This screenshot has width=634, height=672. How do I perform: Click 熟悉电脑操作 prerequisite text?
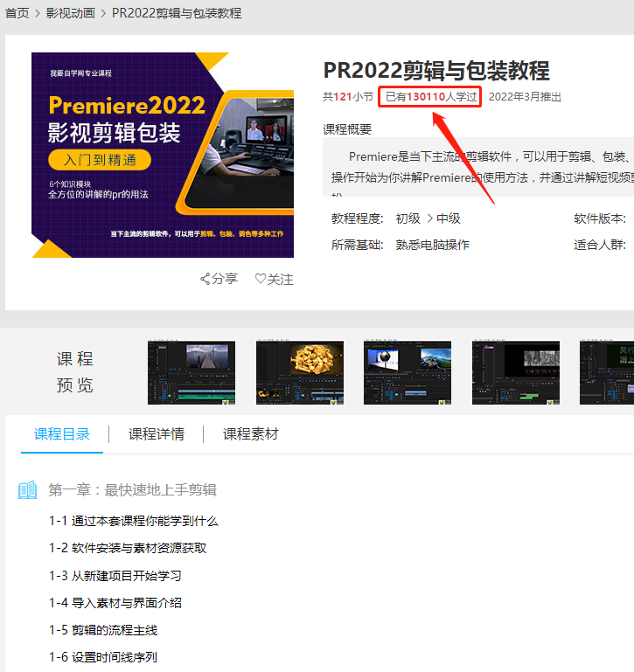coord(432,245)
